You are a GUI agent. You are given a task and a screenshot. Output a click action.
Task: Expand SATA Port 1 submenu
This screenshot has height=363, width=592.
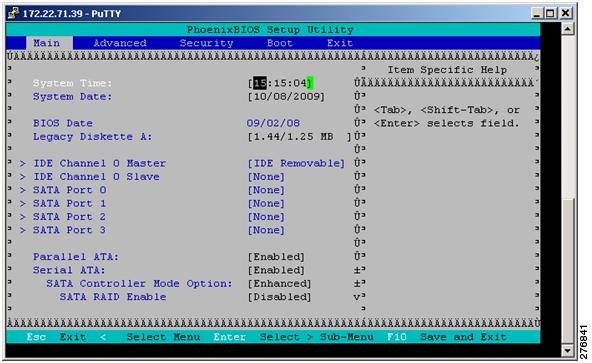click(x=63, y=204)
